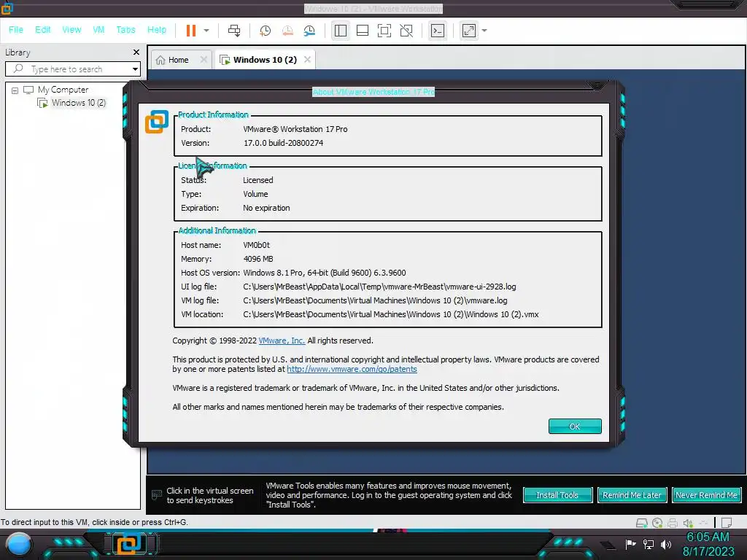
Task: Click the sound card status icon
Action: 688,523
